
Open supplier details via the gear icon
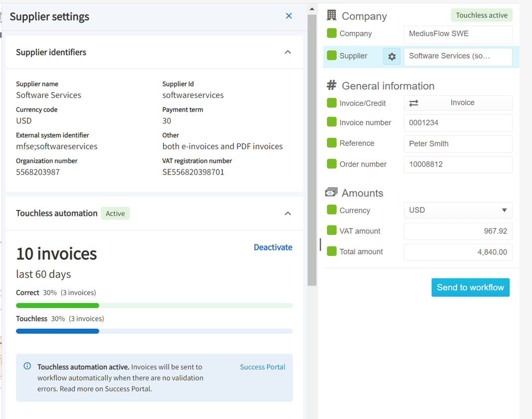pyautogui.click(x=391, y=56)
